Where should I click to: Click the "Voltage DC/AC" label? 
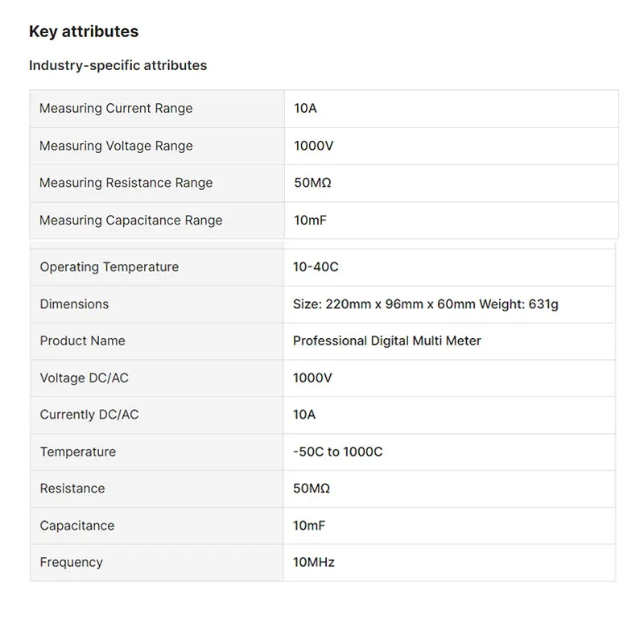[x=84, y=378]
